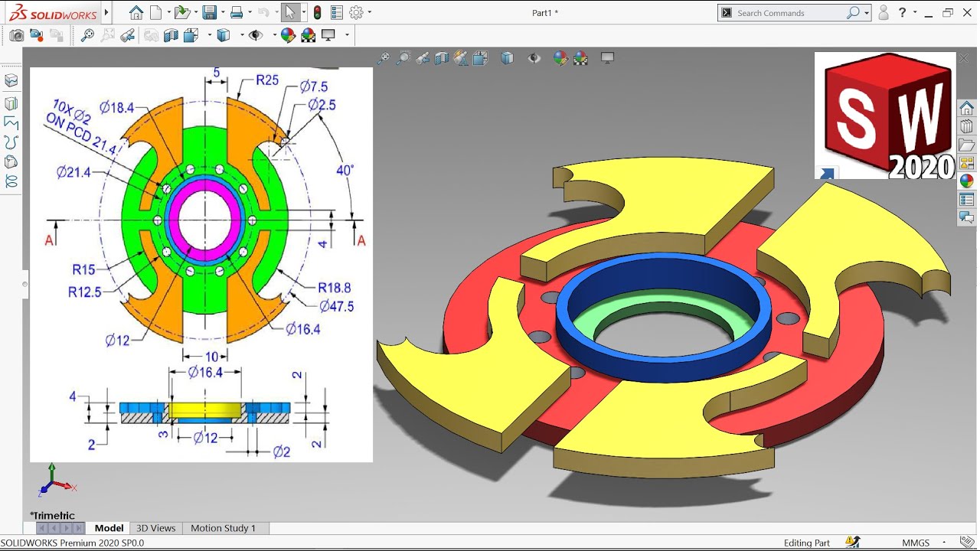Viewport: 980px width, 551px height.
Task: Open the unit system arrow next to MMGS
Action: (944, 543)
